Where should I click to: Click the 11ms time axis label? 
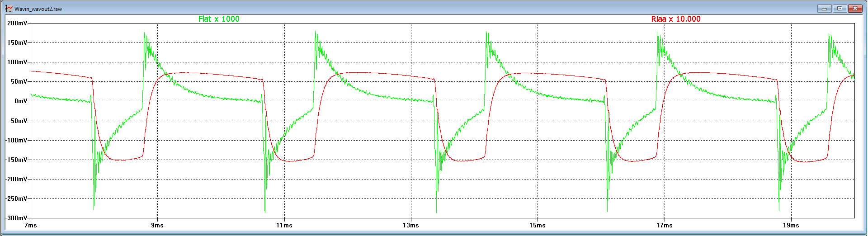click(284, 225)
